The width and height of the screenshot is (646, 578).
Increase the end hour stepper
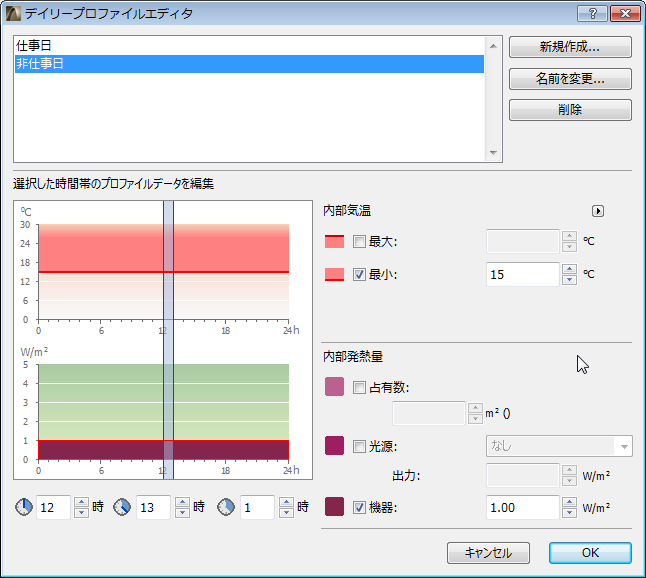tap(182, 502)
